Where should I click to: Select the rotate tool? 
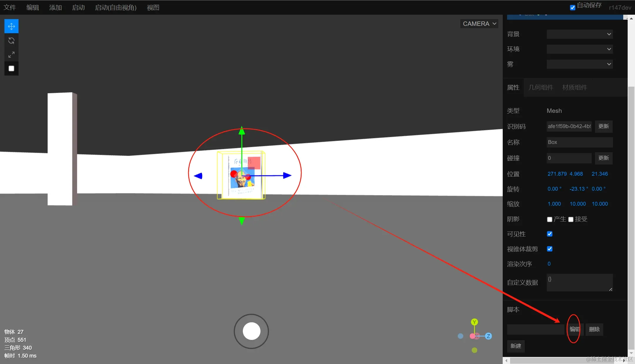tap(11, 41)
